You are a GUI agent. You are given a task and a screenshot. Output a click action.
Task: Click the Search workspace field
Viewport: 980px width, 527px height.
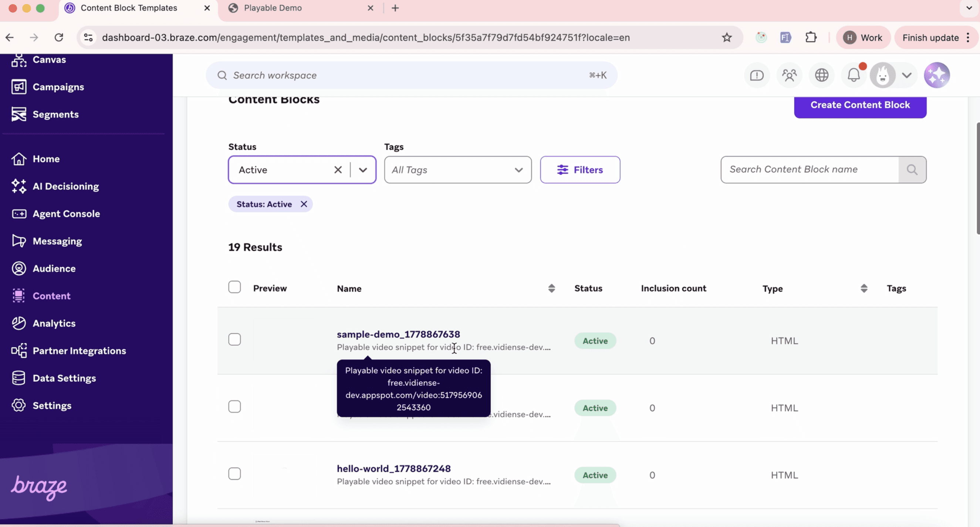(x=412, y=75)
